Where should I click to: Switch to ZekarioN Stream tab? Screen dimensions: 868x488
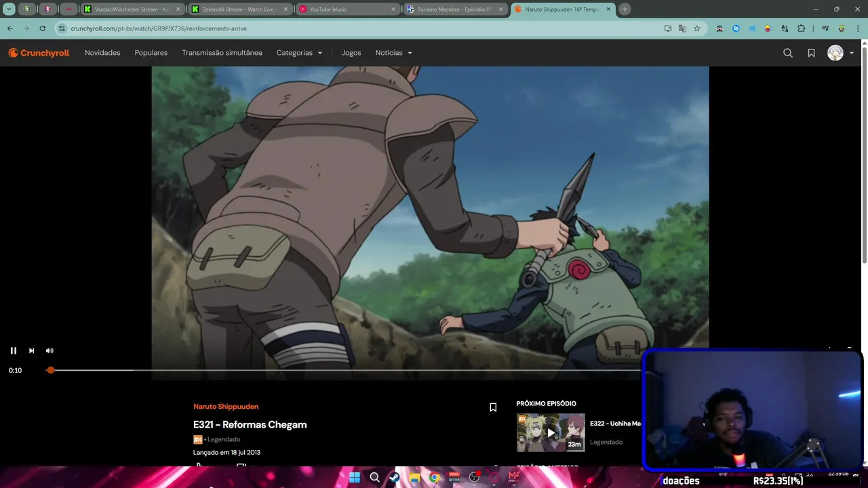pyautogui.click(x=239, y=9)
